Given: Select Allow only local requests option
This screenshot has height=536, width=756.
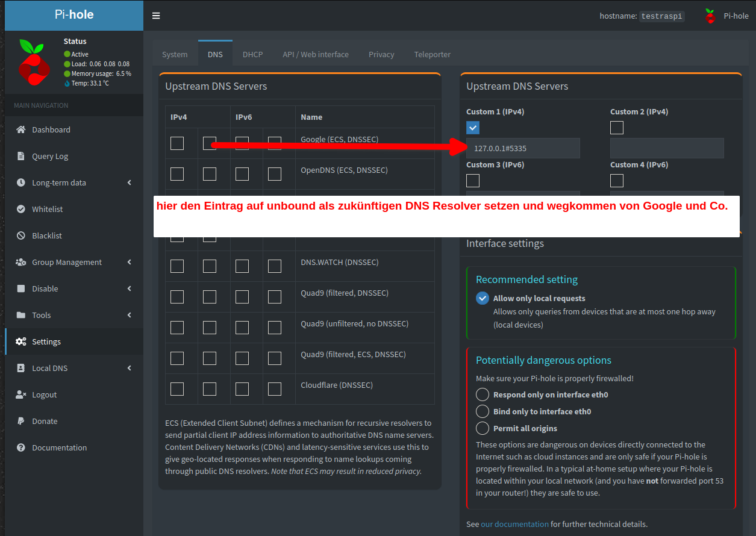Looking at the screenshot, I should point(483,298).
